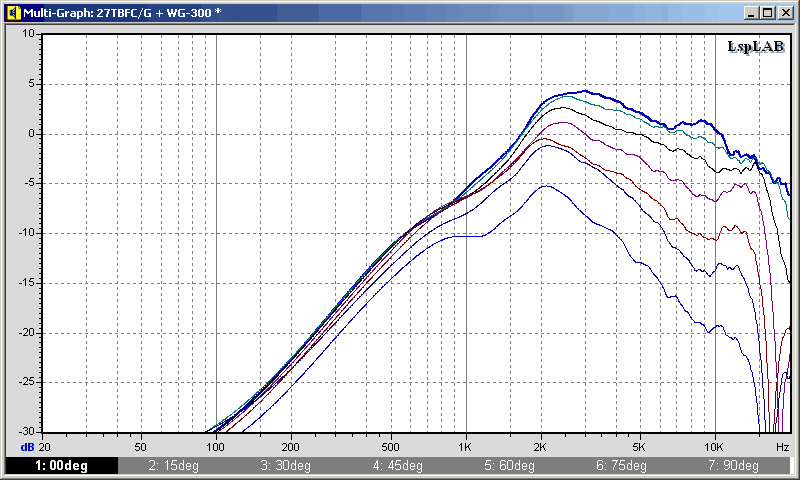Click the 1K frequency axis label

click(x=465, y=447)
